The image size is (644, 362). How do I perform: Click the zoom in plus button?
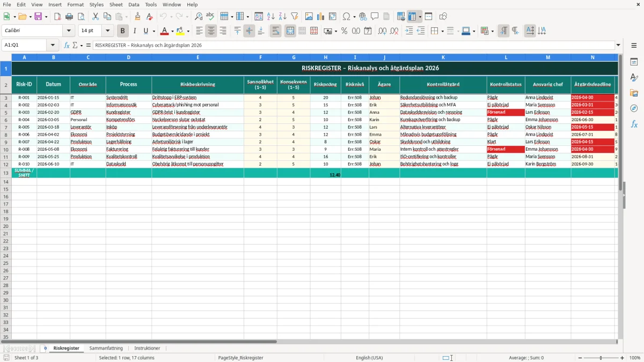pos(623,358)
